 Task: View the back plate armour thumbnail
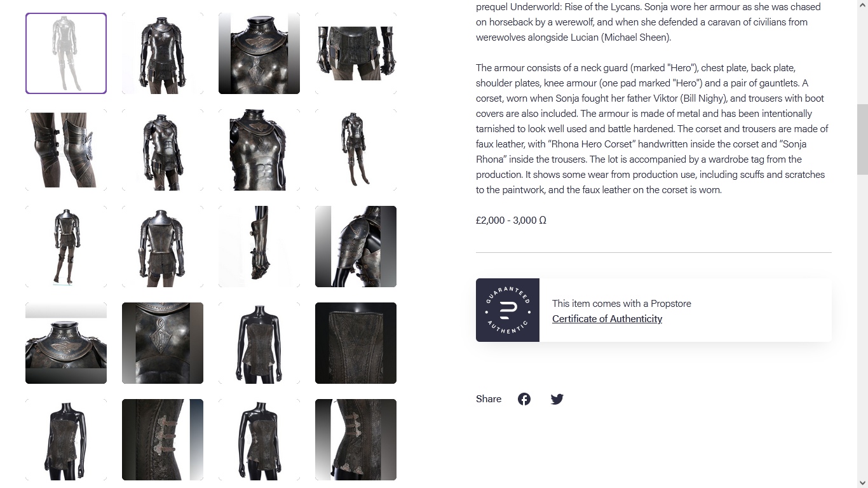point(163,247)
